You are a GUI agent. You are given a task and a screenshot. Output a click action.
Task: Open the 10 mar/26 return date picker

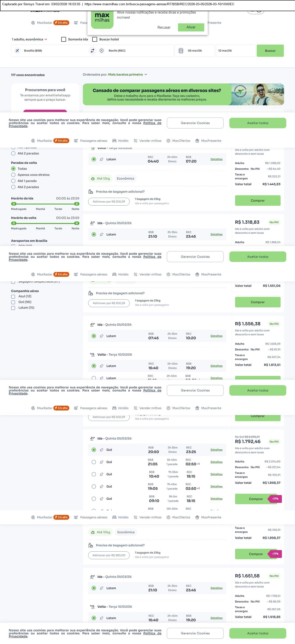click(235, 51)
